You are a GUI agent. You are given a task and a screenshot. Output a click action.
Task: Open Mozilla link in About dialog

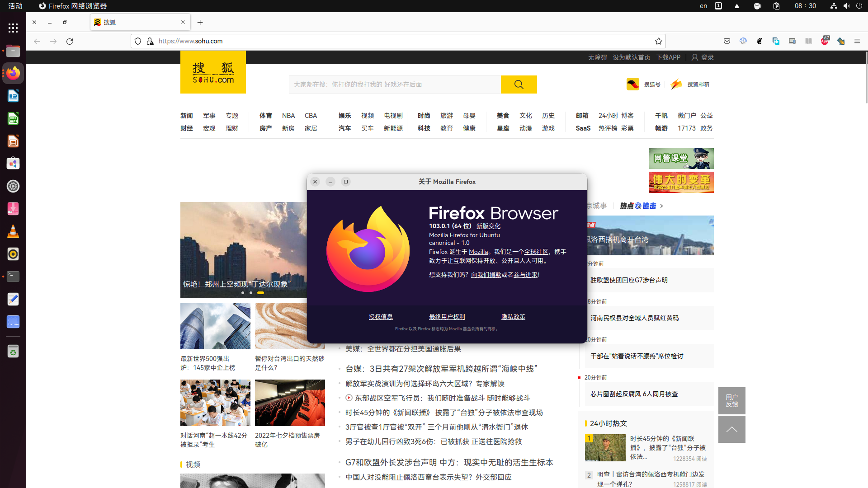coord(478,252)
